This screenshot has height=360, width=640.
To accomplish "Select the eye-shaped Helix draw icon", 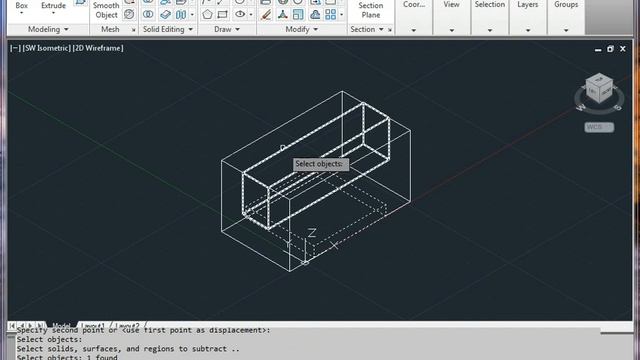I will pyautogui.click(x=240, y=15).
